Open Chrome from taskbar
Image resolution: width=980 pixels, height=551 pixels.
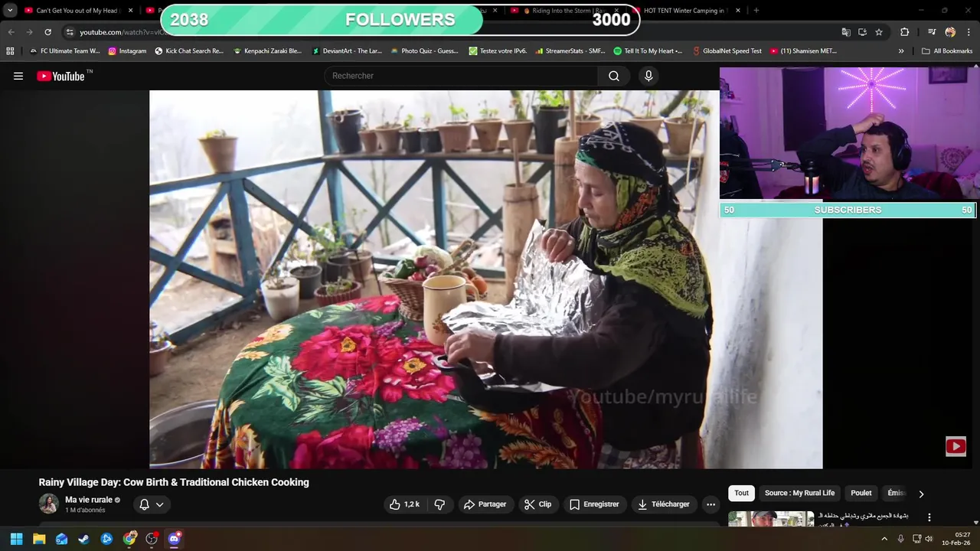[x=129, y=539]
